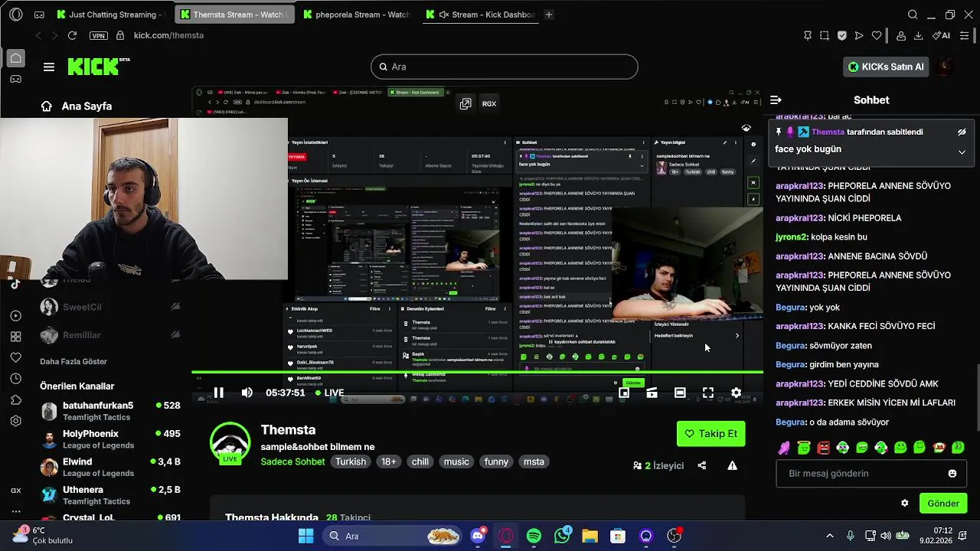The width and height of the screenshot is (980, 551).
Task: Open video player settings gear
Action: pyautogui.click(x=736, y=393)
